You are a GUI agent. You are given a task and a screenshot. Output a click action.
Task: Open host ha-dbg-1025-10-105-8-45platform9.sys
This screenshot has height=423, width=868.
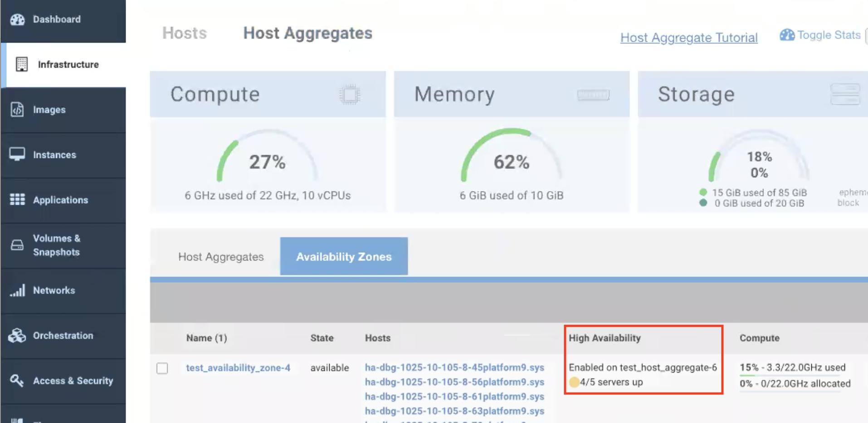[454, 368]
